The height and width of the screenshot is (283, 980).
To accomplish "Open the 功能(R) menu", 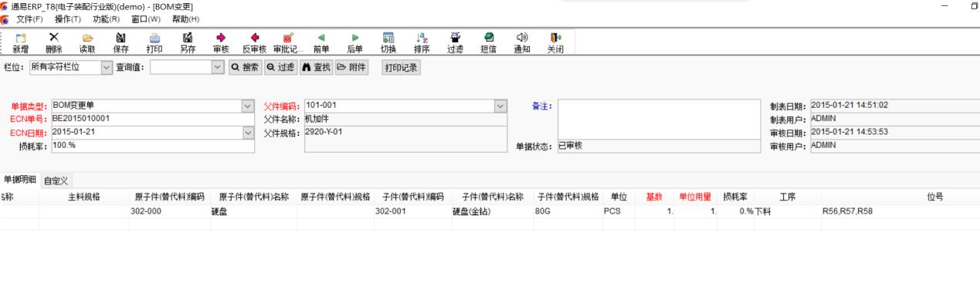I will (x=106, y=19).
